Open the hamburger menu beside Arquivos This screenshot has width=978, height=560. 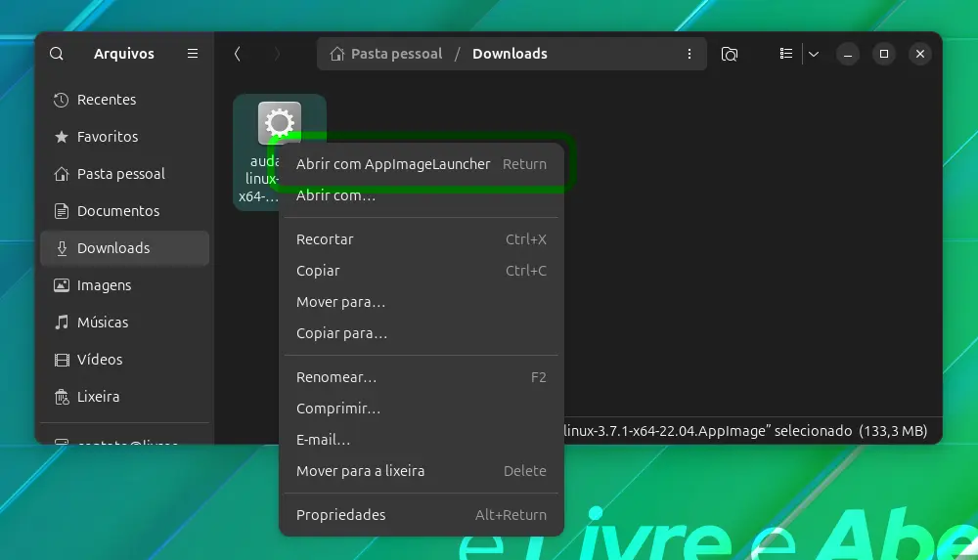tap(193, 54)
